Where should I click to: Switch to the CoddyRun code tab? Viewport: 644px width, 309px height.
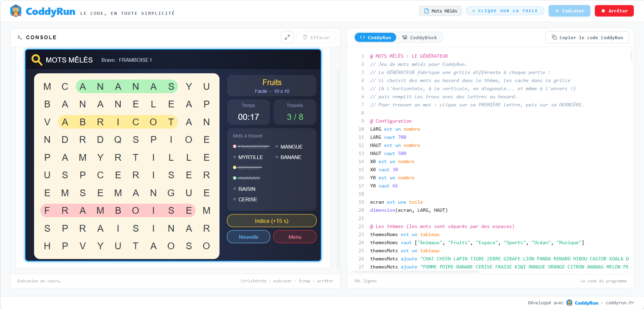click(x=375, y=37)
